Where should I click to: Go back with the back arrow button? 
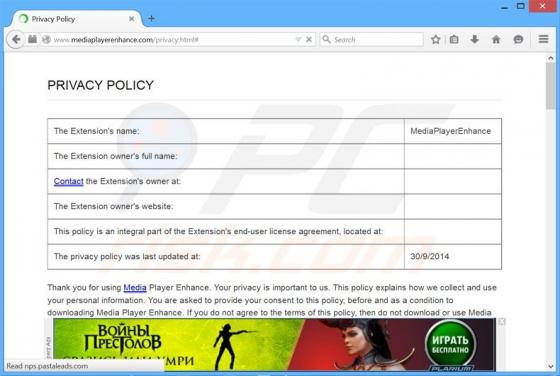16,39
